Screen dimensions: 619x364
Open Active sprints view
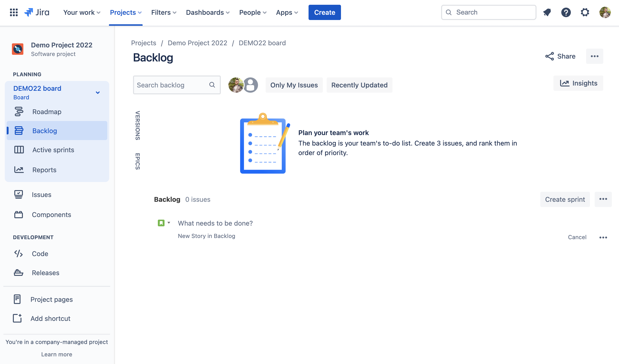coord(53,150)
